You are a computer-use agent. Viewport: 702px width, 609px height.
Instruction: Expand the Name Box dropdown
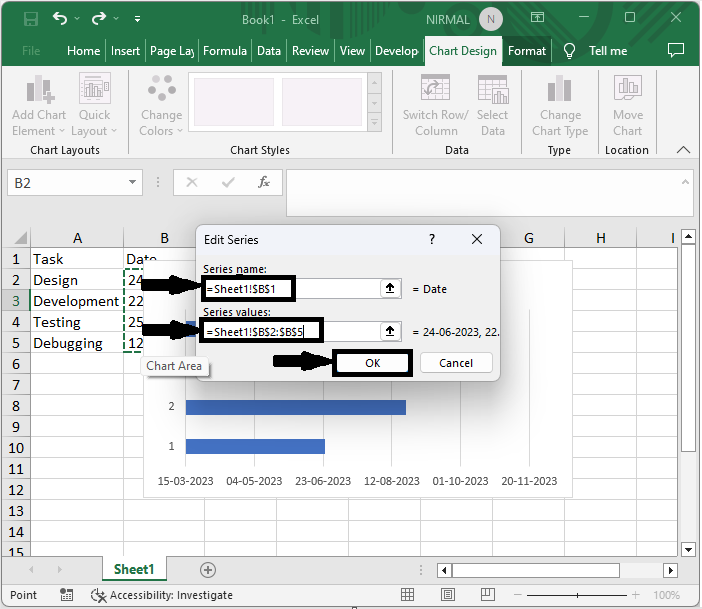coord(133,183)
